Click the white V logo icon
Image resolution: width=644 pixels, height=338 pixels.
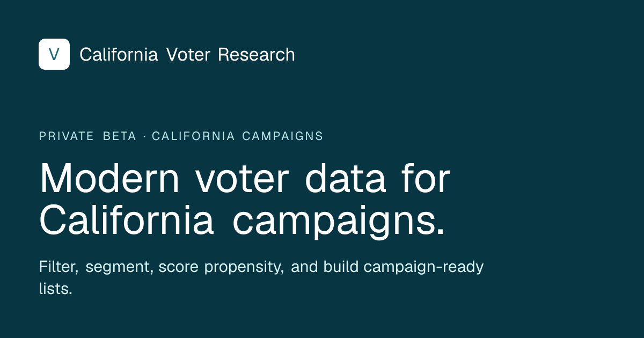tap(54, 54)
